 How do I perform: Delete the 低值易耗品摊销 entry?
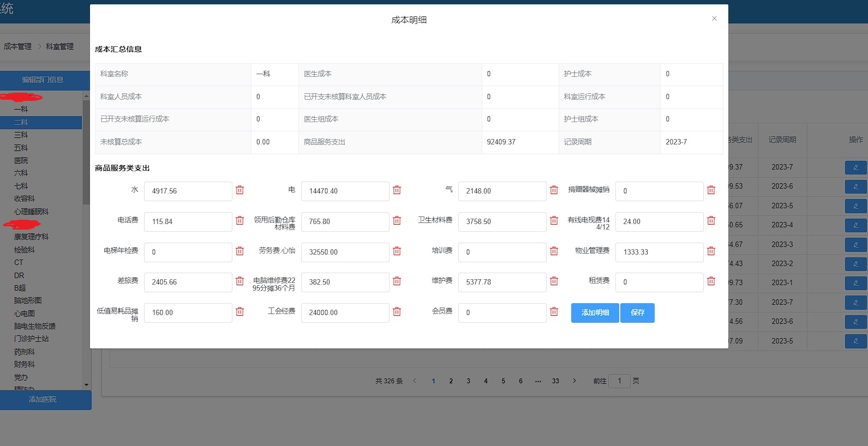tap(240, 312)
